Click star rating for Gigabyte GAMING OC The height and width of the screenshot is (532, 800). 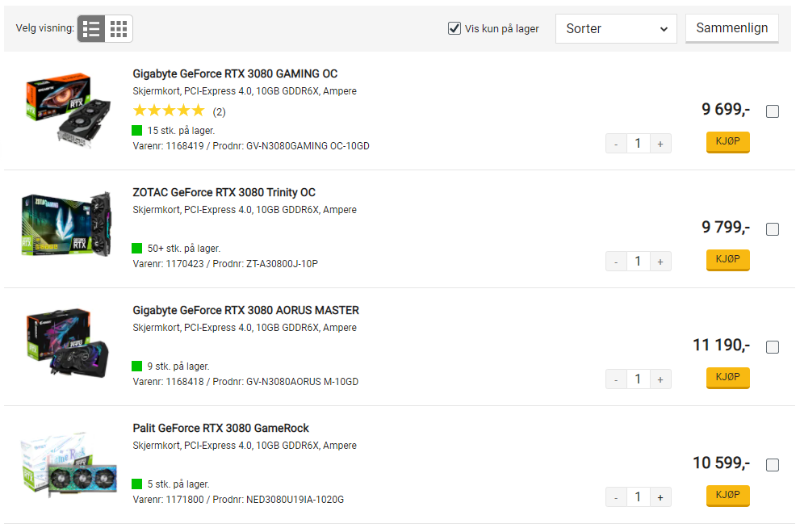[169, 110]
